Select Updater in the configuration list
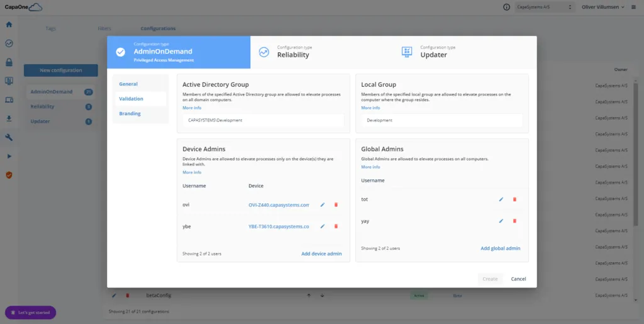The width and height of the screenshot is (644, 324). pos(61,121)
